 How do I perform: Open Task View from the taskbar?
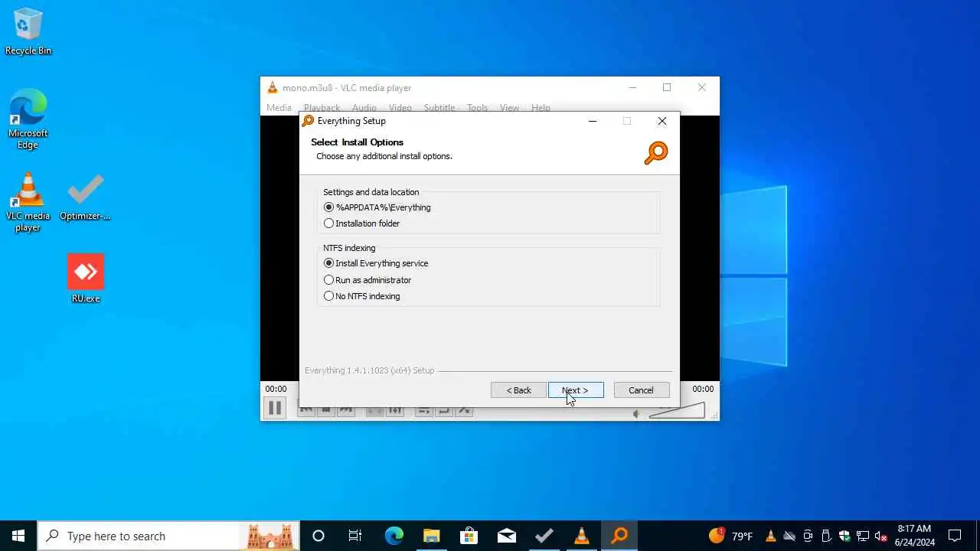pyautogui.click(x=355, y=536)
